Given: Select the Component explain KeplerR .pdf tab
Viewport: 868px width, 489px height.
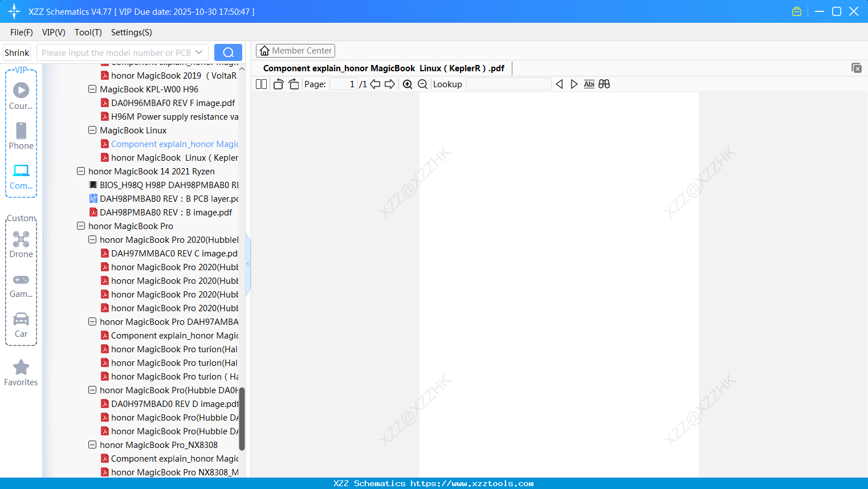Looking at the screenshot, I should pos(384,68).
